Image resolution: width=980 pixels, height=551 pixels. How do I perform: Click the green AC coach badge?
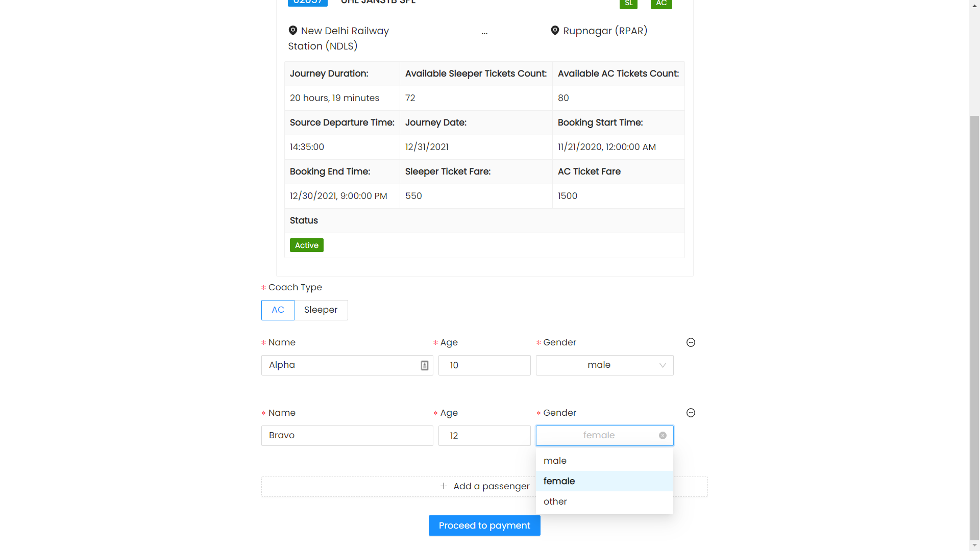[x=661, y=4]
